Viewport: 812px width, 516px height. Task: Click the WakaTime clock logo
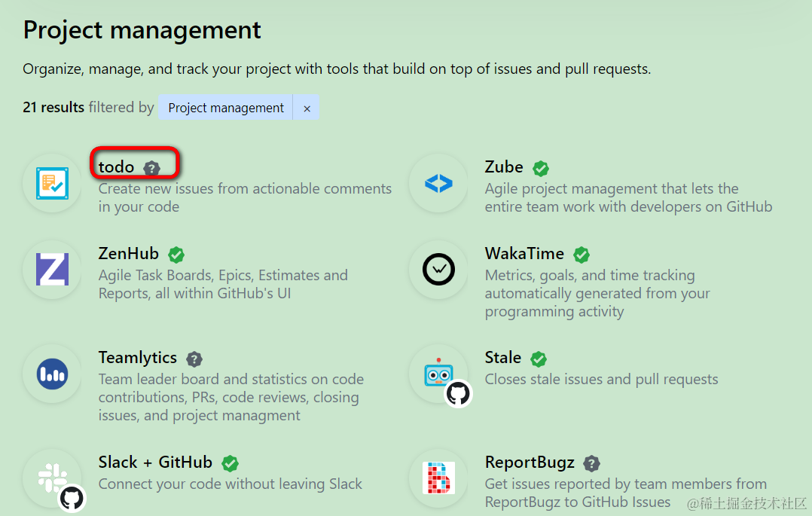coord(438,269)
